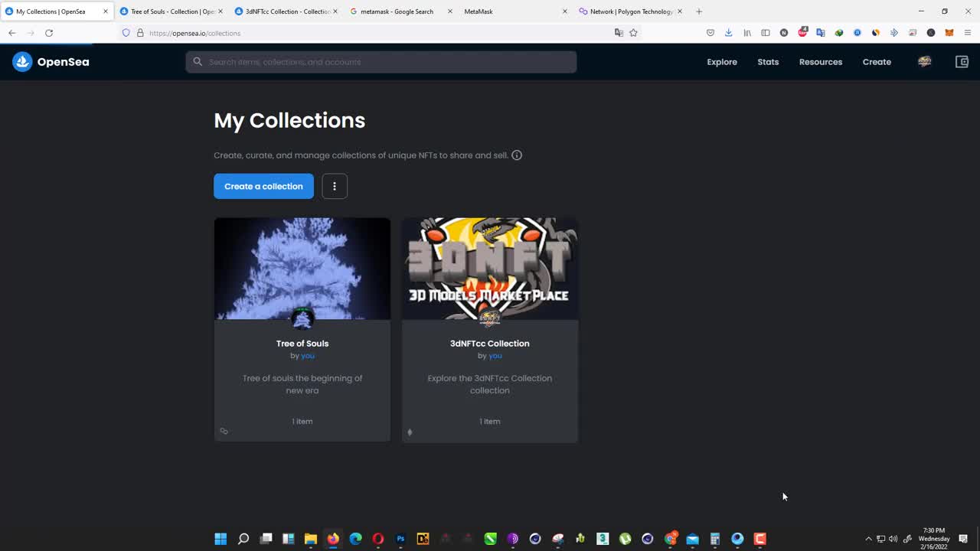This screenshot has width=980, height=551.
Task: Open the more options three-dot menu
Action: point(335,186)
